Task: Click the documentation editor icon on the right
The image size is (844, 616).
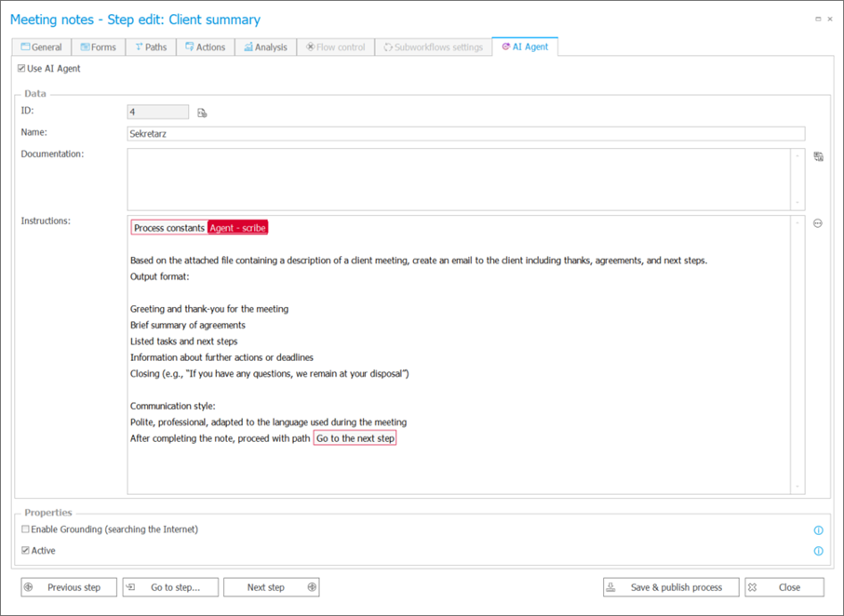Action: pyautogui.click(x=818, y=156)
